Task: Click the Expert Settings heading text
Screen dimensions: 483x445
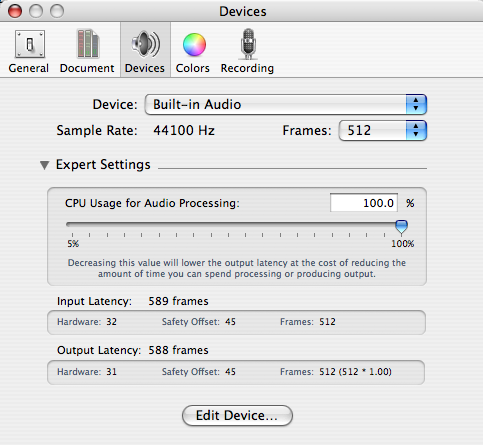Action: 103,165
